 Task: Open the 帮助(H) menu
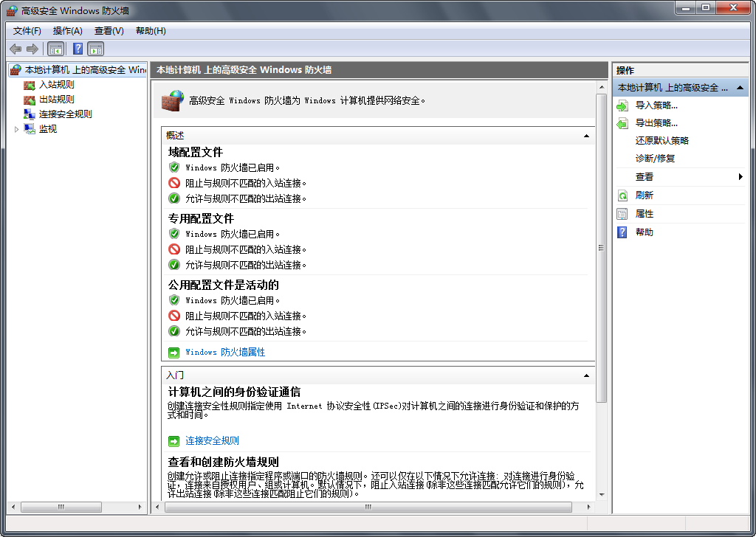[x=151, y=31]
